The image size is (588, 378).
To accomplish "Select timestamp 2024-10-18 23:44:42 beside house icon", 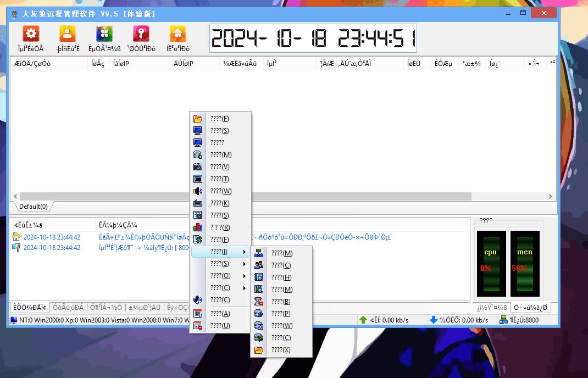I will [x=52, y=237].
